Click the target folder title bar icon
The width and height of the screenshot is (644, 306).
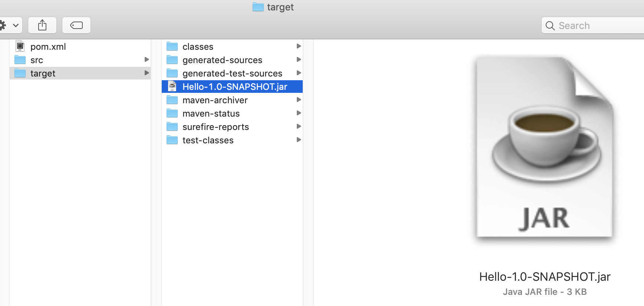(258, 7)
